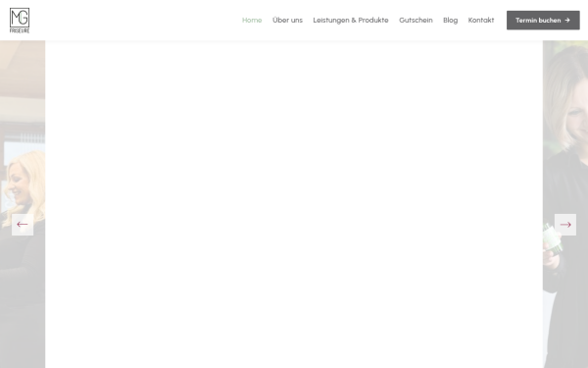The image size is (588, 368).
Task: Open the Home menu item
Action: click(x=252, y=21)
